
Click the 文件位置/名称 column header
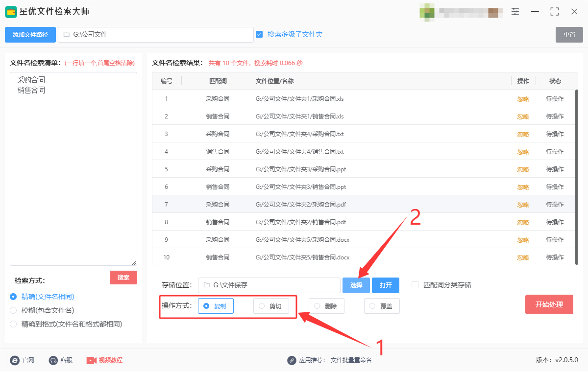(274, 81)
